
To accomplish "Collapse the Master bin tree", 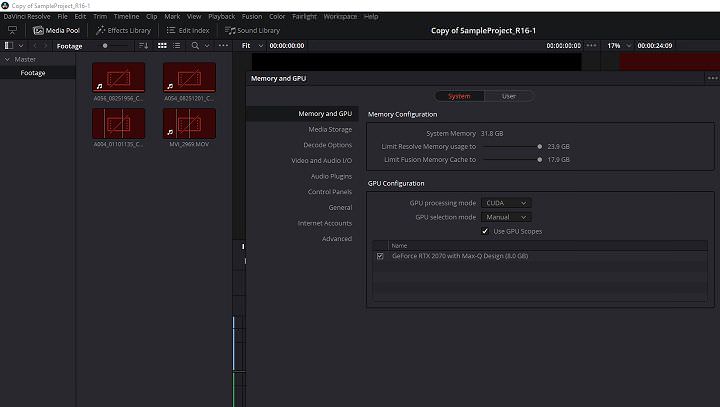I will 7,59.
